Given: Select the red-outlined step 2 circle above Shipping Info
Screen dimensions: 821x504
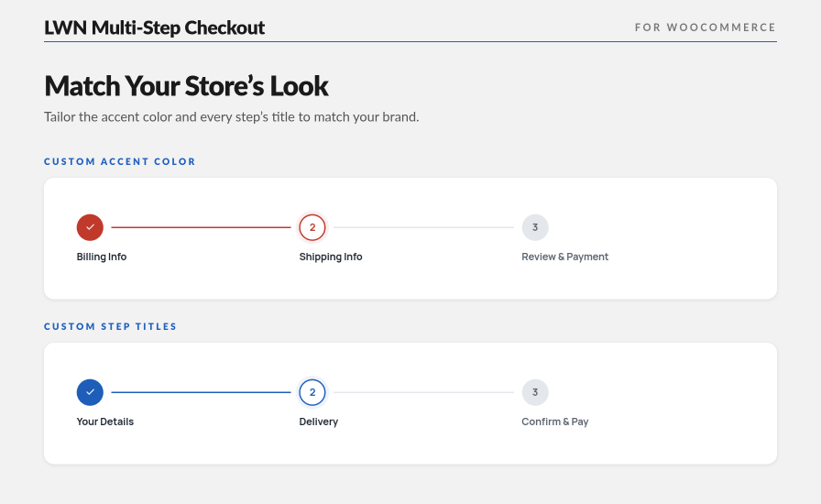Looking at the screenshot, I should click(312, 227).
